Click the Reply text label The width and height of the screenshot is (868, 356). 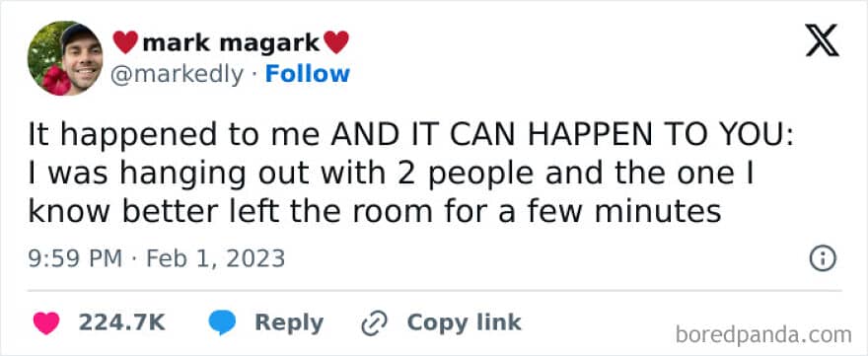(x=289, y=323)
